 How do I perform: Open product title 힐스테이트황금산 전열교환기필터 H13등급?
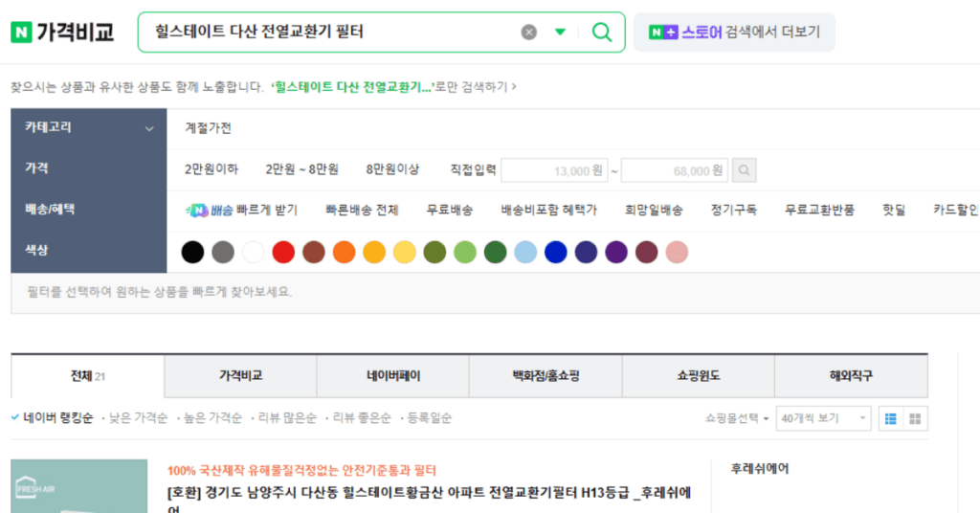pos(429,500)
